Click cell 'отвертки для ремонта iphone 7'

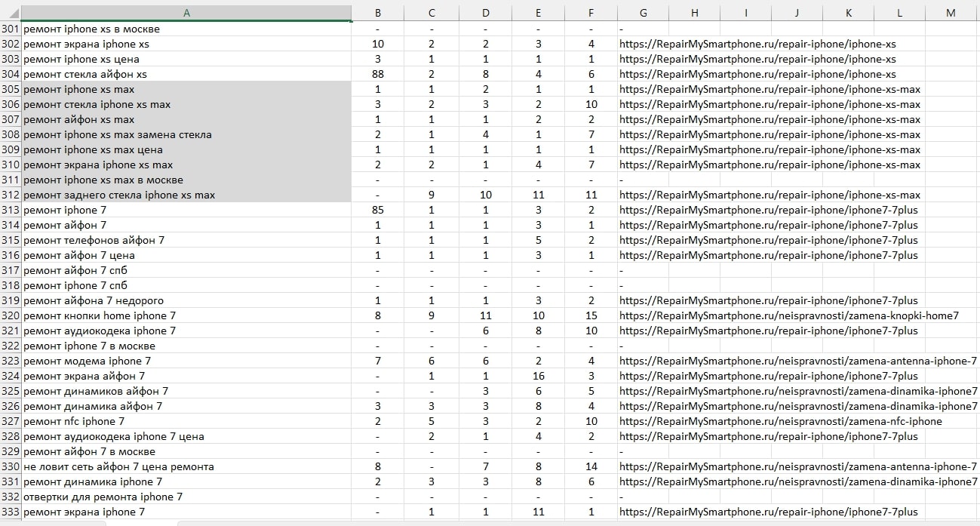[x=187, y=497]
